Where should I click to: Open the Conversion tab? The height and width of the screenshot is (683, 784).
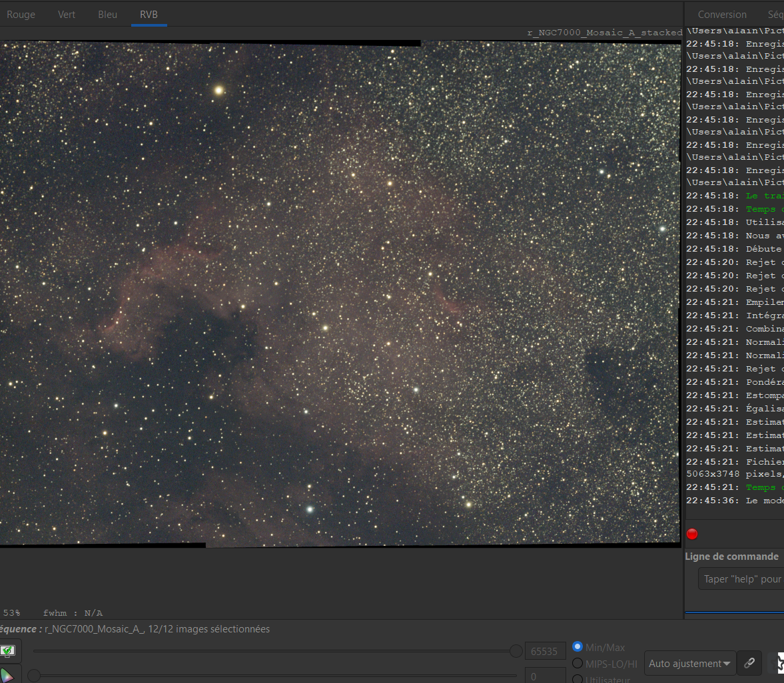pyautogui.click(x=722, y=15)
